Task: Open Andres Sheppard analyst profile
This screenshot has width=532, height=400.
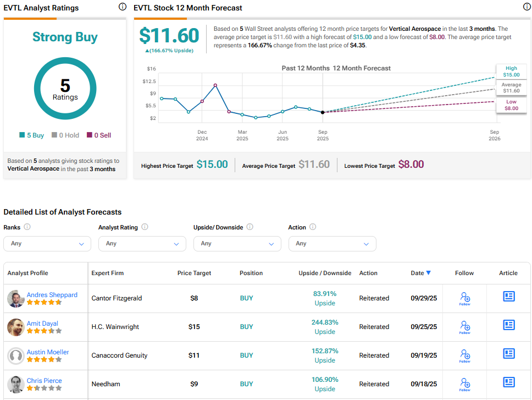Action: (52, 295)
